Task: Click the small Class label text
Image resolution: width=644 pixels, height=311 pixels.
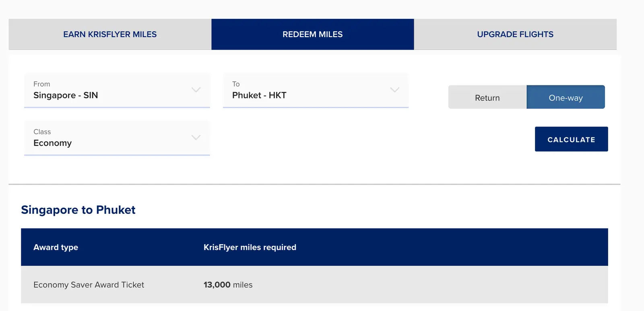Action: coord(42,132)
